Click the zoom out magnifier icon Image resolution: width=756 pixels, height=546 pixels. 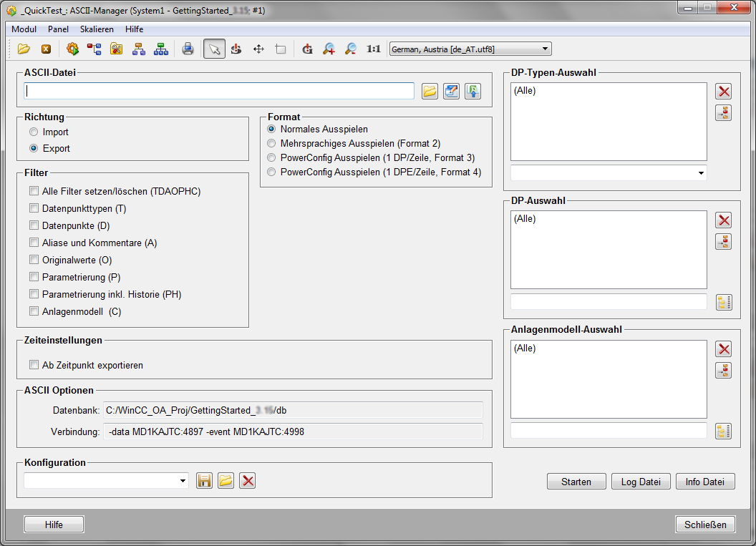pyautogui.click(x=350, y=49)
